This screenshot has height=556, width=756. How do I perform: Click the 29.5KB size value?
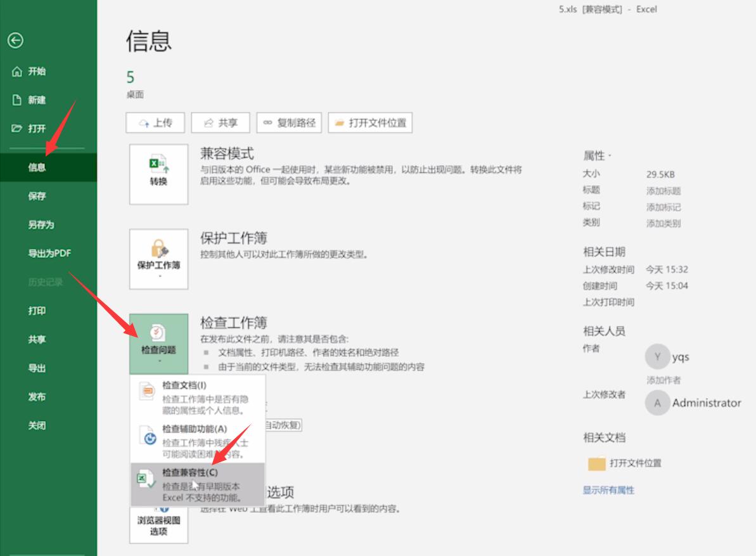click(x=660, y=174)
